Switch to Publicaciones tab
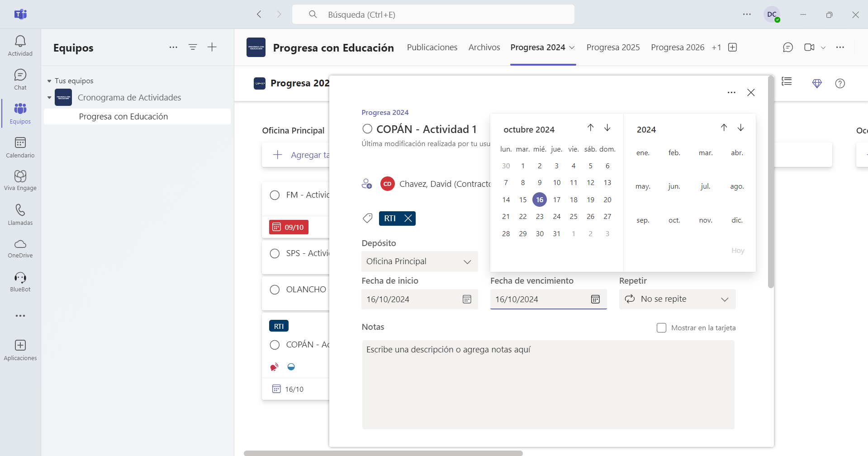The image size is (868, 456). coord(432,47)
